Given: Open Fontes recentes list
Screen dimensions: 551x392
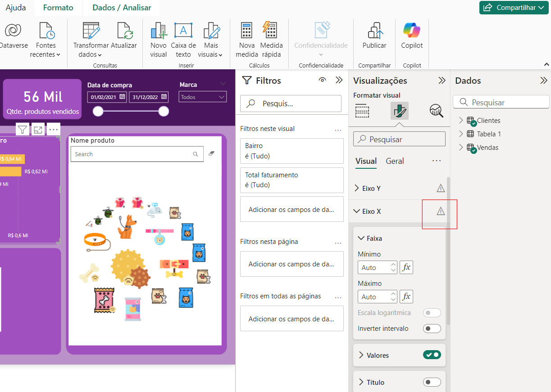Looking at the screenshot, I should [x=46, y=41].
